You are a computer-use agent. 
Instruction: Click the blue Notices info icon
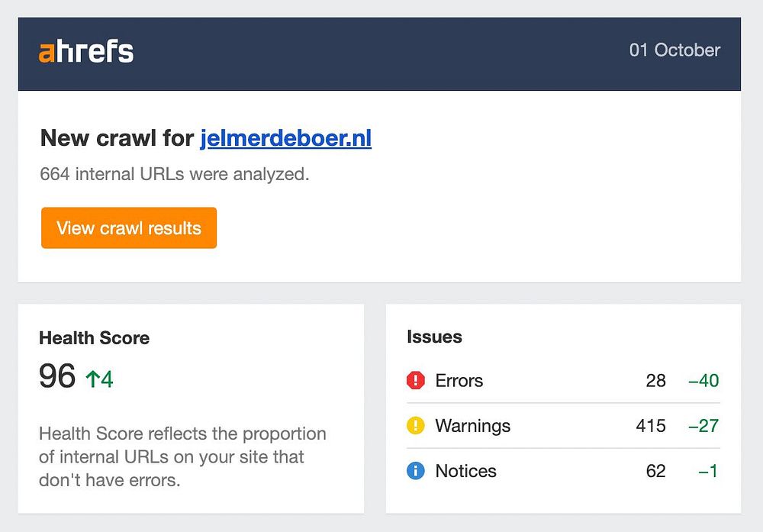coord(416,471)
